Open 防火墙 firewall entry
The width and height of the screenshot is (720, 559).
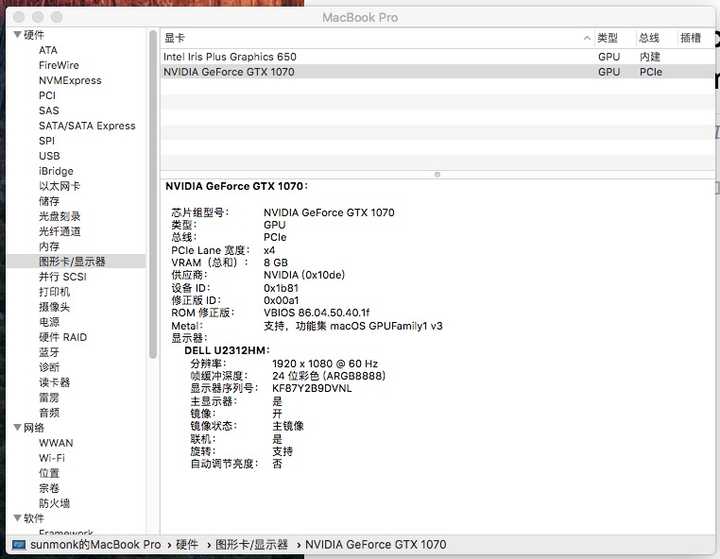[54, 503]
